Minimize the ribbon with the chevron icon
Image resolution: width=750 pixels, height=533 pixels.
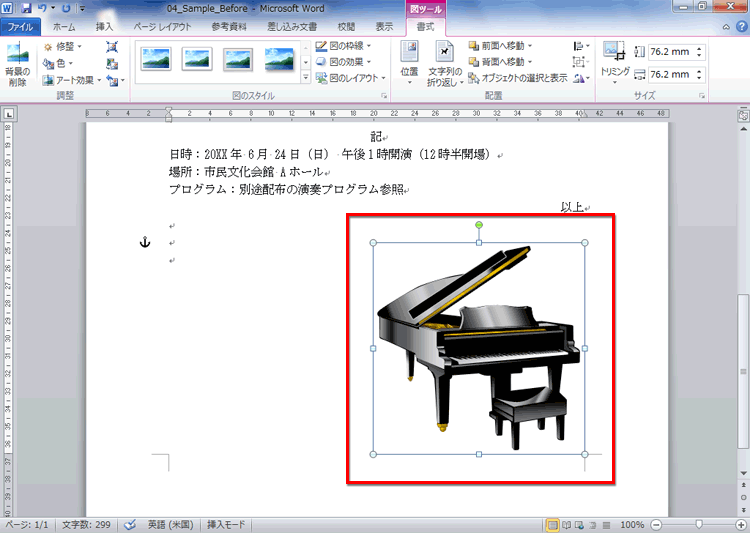coord(726,27)
